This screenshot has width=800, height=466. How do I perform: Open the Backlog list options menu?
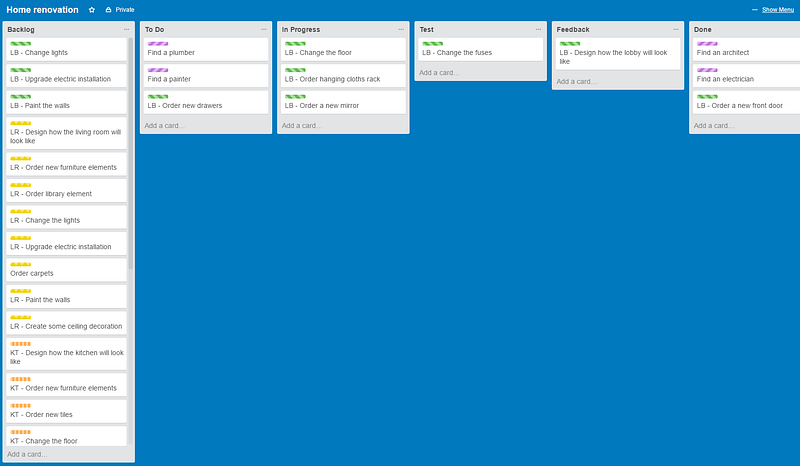point(127,30)
